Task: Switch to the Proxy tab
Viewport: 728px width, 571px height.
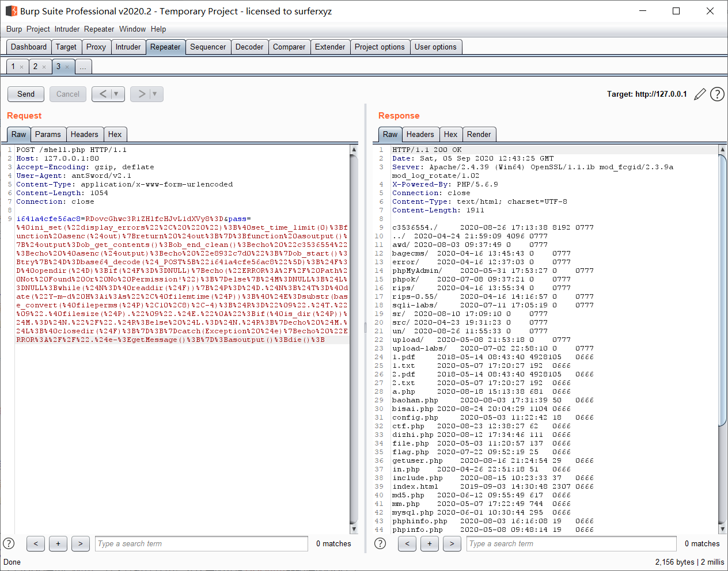Action: [x=96, y=47]
